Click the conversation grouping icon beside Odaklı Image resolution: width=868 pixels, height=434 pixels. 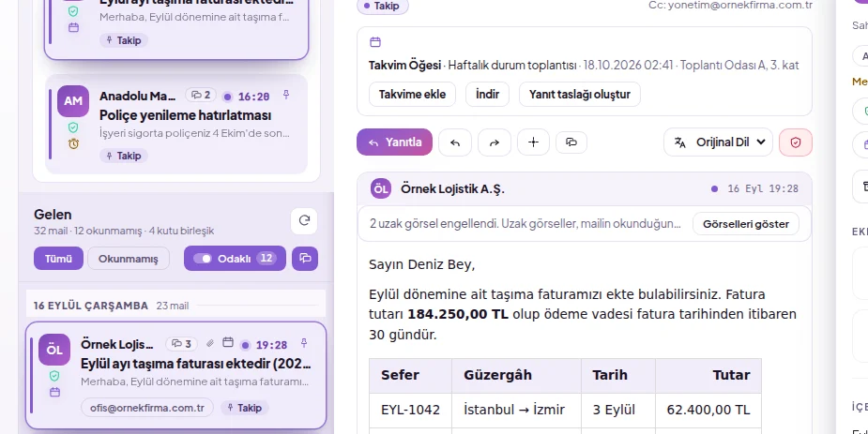[x=305, y=258]
